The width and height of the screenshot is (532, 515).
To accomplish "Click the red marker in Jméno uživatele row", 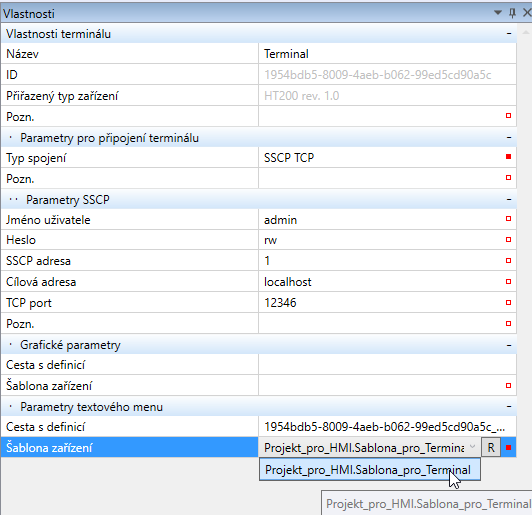I will click(x=508, y=218).
